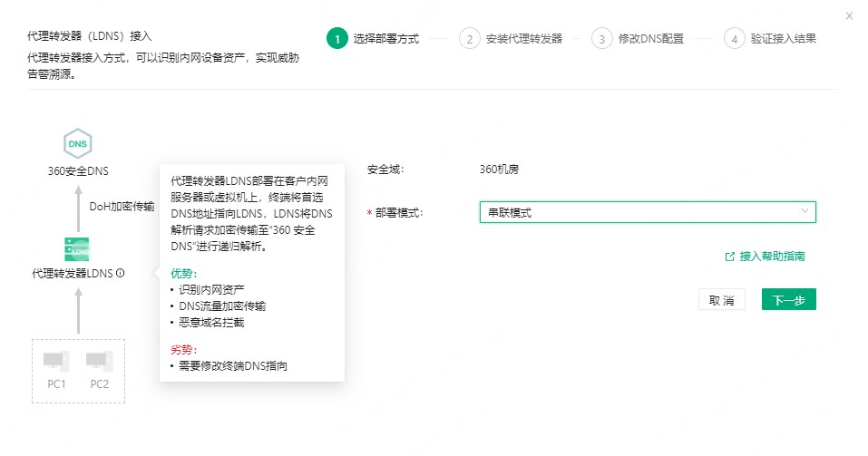Viewport: 868px width, 456px height.
Task: Click the dropdown chevron arrow in 部署模式
Action: [x=805, y=211]
